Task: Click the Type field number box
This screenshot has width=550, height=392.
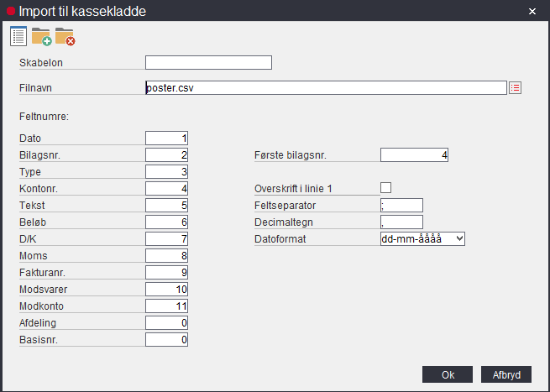Action: click(x=166, y=172)
